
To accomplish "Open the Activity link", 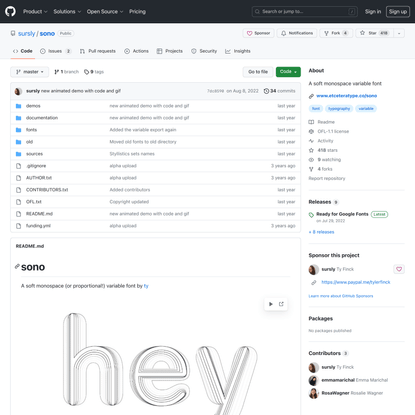I will coord(321,141).
